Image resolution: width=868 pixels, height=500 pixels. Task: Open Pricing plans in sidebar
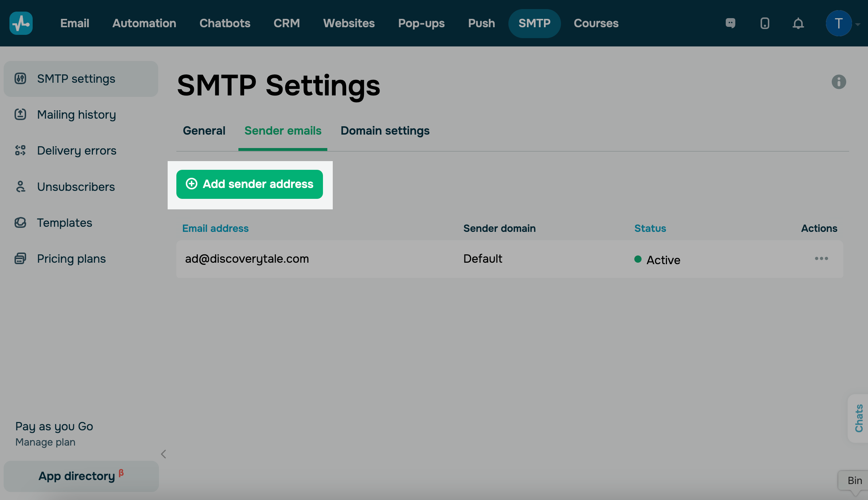pos(71,259)
